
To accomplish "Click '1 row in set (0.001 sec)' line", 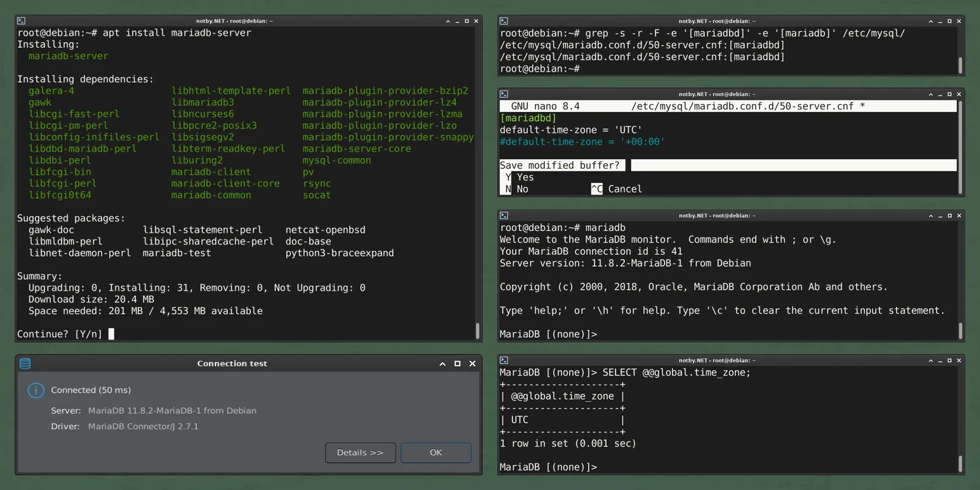I will point(568,443).
